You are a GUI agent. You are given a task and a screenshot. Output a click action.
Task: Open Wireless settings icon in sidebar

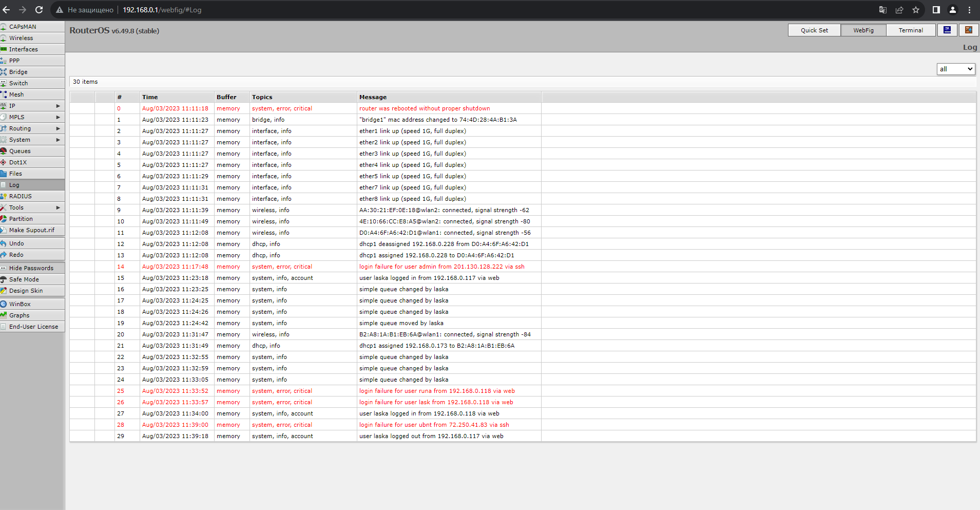pos(4,38)
